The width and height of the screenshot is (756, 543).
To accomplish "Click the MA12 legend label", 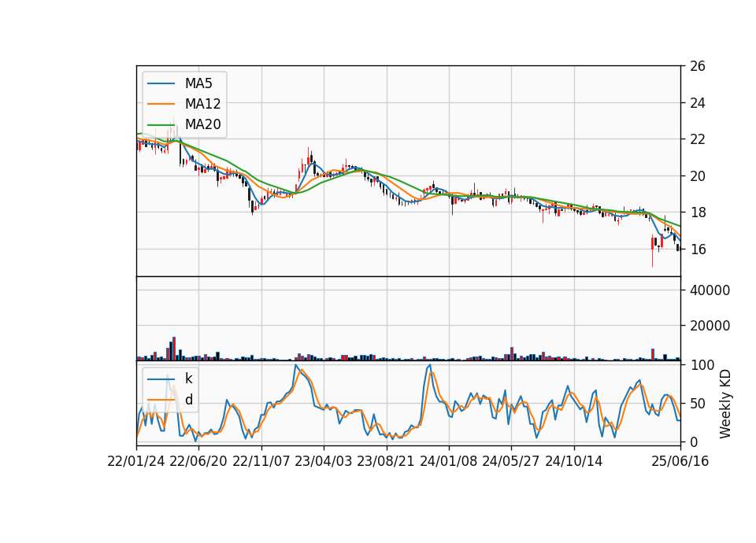I will (x=202, y=104).
